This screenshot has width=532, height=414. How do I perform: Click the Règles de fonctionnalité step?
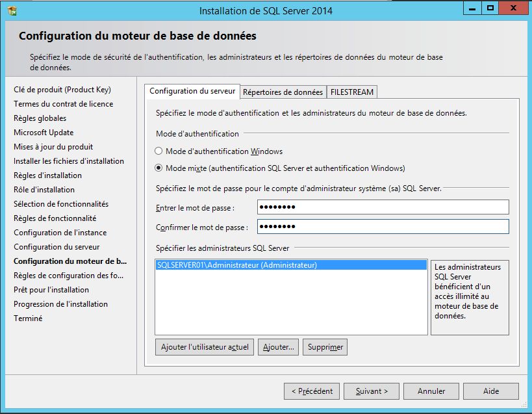(x=55, y=218)
